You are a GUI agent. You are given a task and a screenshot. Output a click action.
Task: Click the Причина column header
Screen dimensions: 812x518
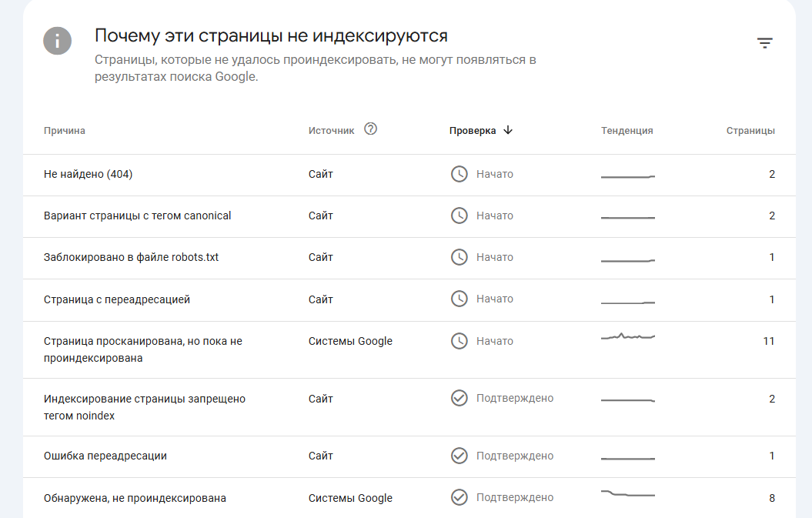click(x=65, y=131)
